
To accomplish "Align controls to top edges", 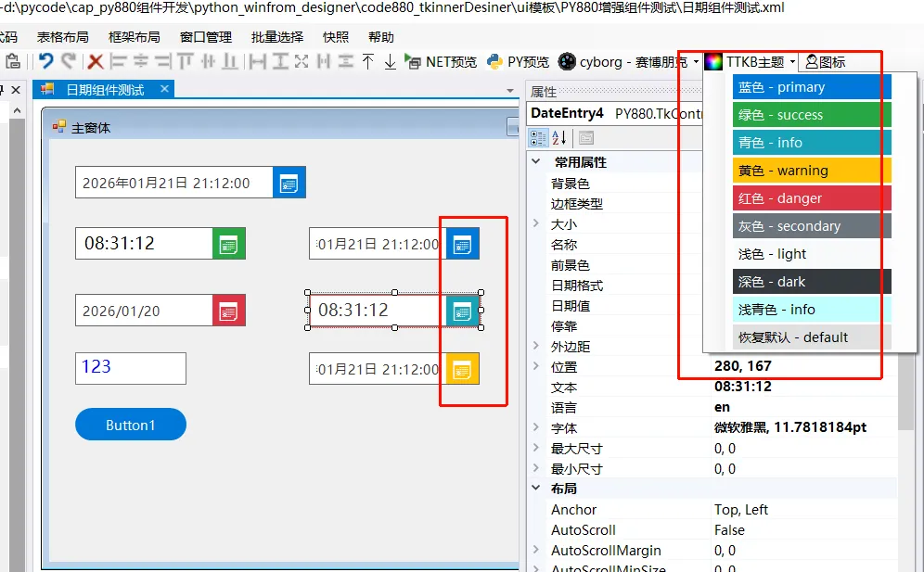I will click(186, 61).
